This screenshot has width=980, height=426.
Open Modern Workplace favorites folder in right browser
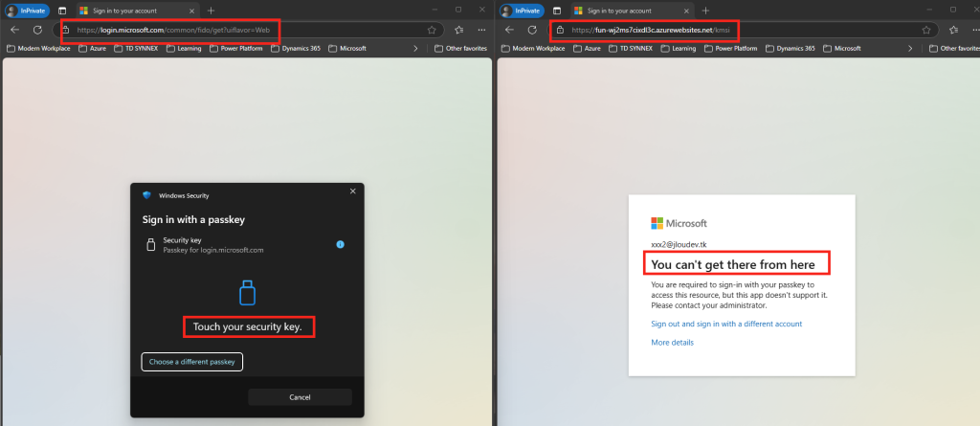534,48
